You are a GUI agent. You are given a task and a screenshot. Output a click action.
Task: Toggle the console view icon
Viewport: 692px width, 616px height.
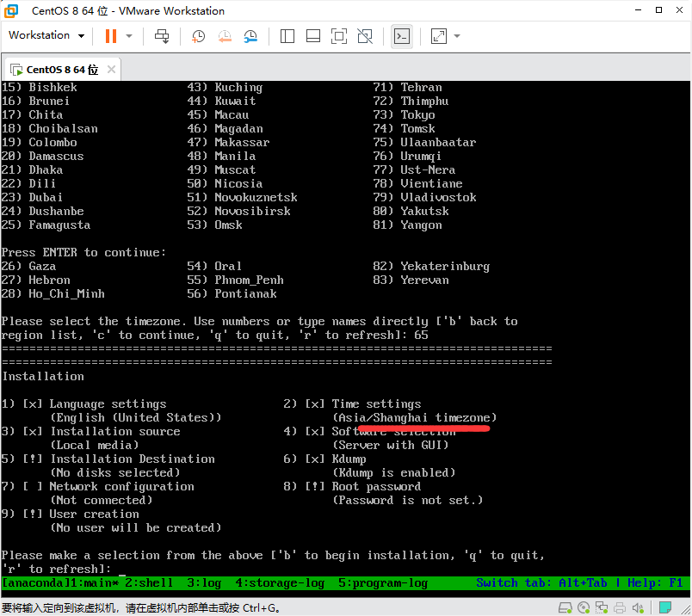(x=402, y=36)
